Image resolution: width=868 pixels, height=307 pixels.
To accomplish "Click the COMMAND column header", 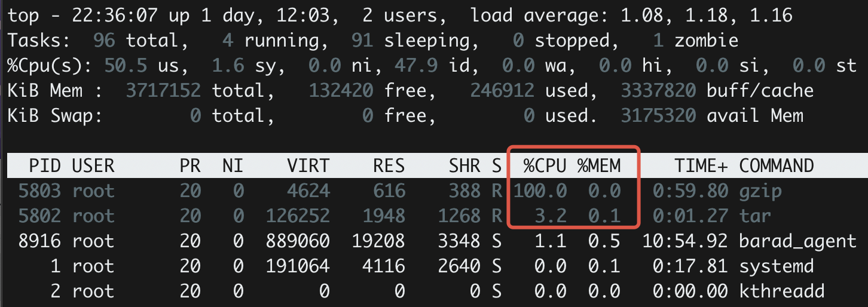I will (x=776, y=165).
